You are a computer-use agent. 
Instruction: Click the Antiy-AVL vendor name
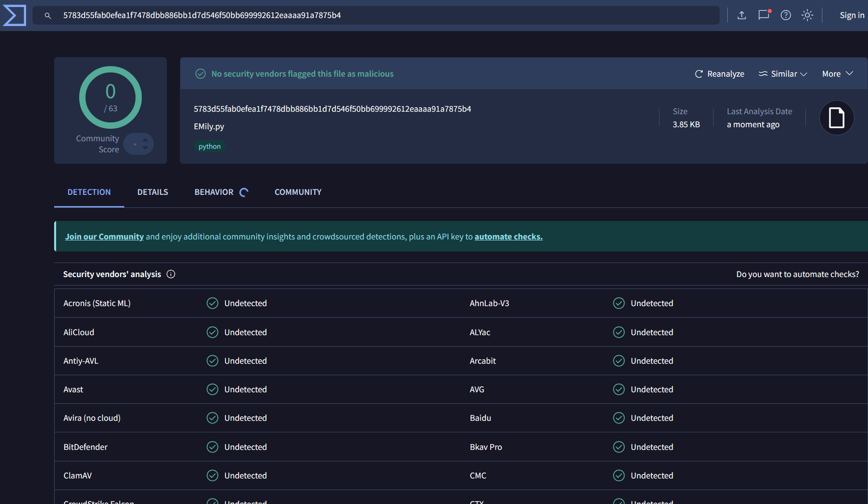tap(81, 361)
